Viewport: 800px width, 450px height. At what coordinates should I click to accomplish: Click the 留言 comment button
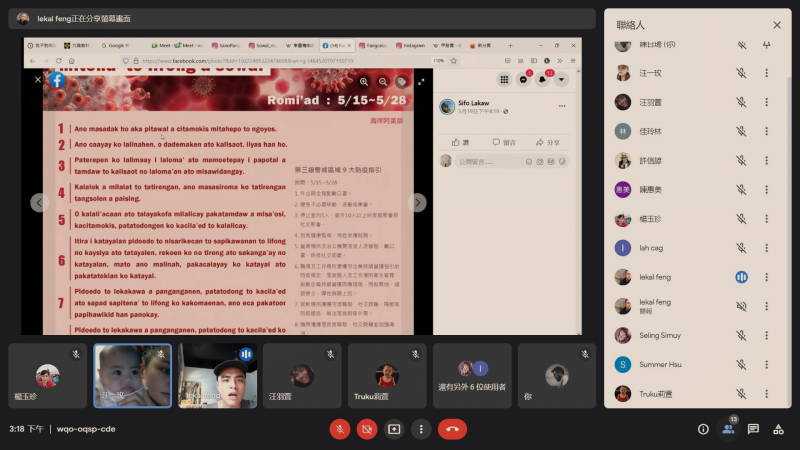click(504, 142)
